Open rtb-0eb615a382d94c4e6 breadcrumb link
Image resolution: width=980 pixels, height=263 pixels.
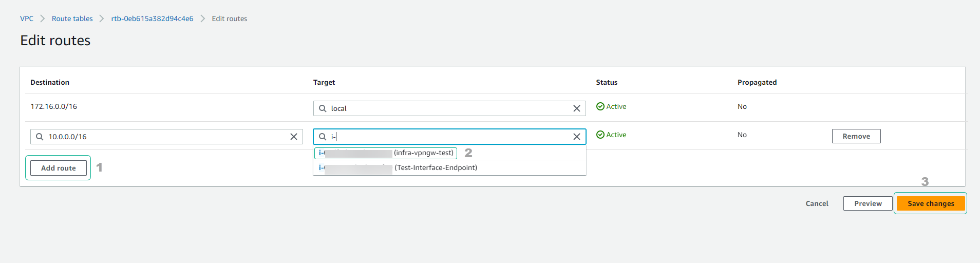pos(152,18)
